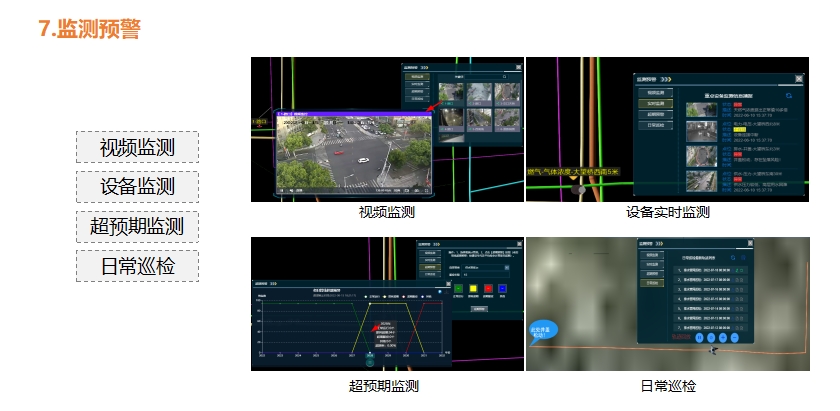Click the minus button to slow down the patrol
Screen dimensions: 840x411
(x=734, y=338)
